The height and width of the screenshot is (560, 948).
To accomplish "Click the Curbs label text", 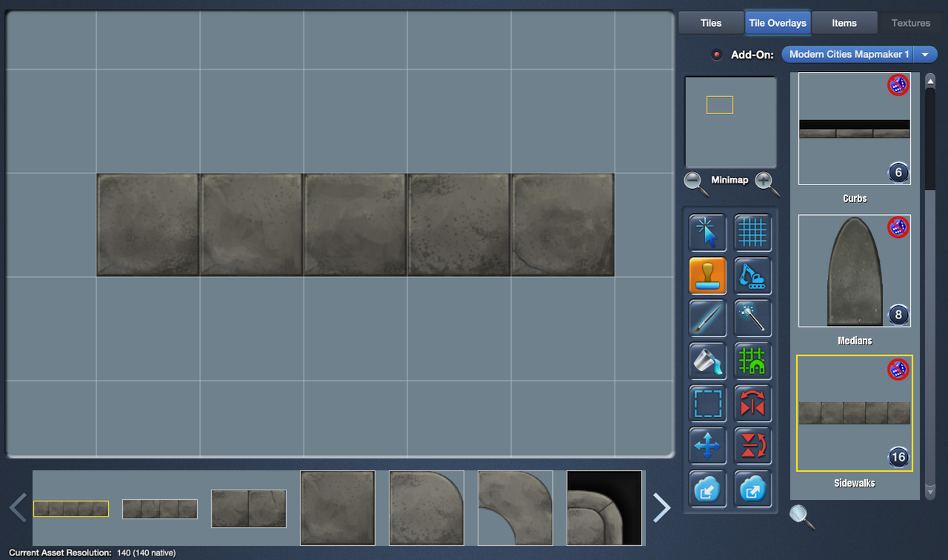I will [x=855, y=199].
